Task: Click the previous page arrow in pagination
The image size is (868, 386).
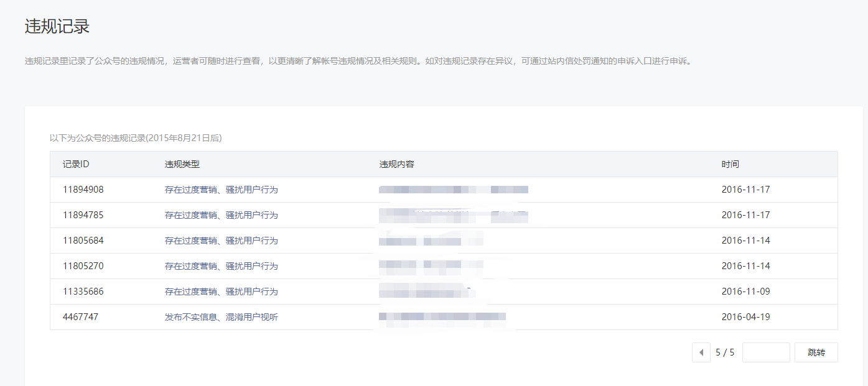Action: [x=701, y=352]
